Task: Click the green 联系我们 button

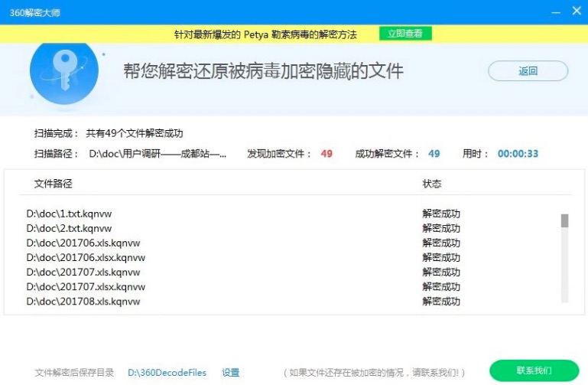Action: (534, 370)
